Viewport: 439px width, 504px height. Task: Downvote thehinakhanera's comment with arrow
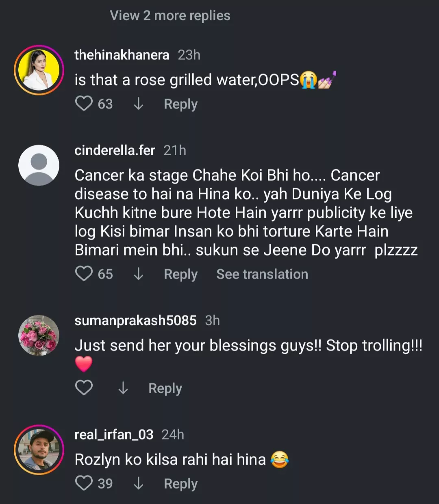point(139,104)
